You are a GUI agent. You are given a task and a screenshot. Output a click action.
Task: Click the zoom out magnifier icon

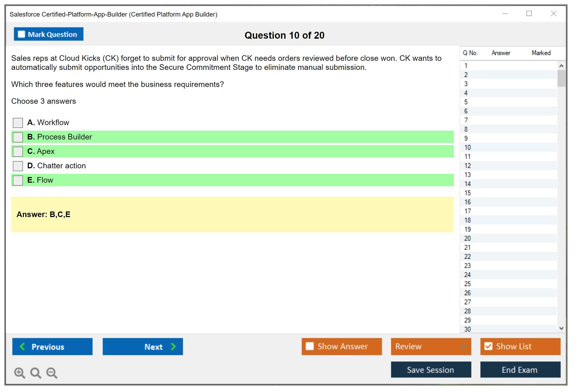click(x=52, y=373)
